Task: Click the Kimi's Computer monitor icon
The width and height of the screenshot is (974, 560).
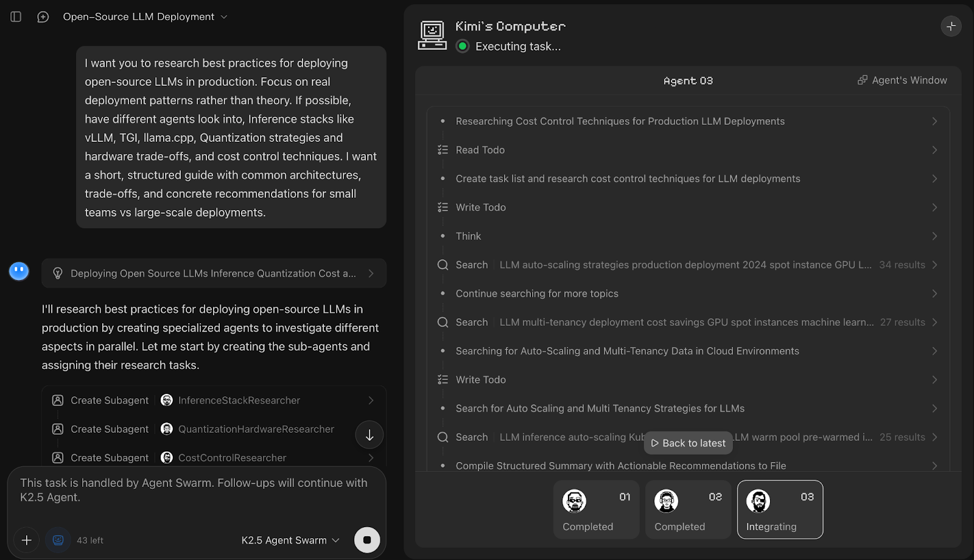Action: [x=432, y=35]
